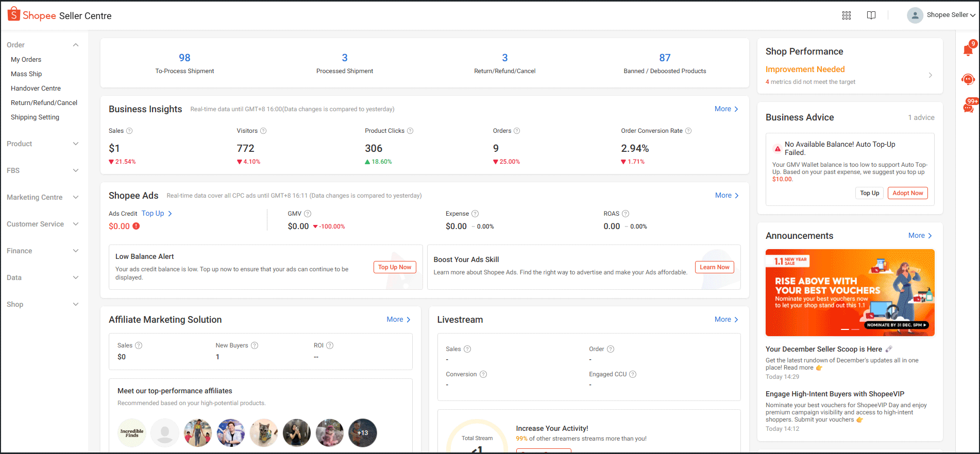
Task: Click the Learn Now button
Action: (715, 267)
